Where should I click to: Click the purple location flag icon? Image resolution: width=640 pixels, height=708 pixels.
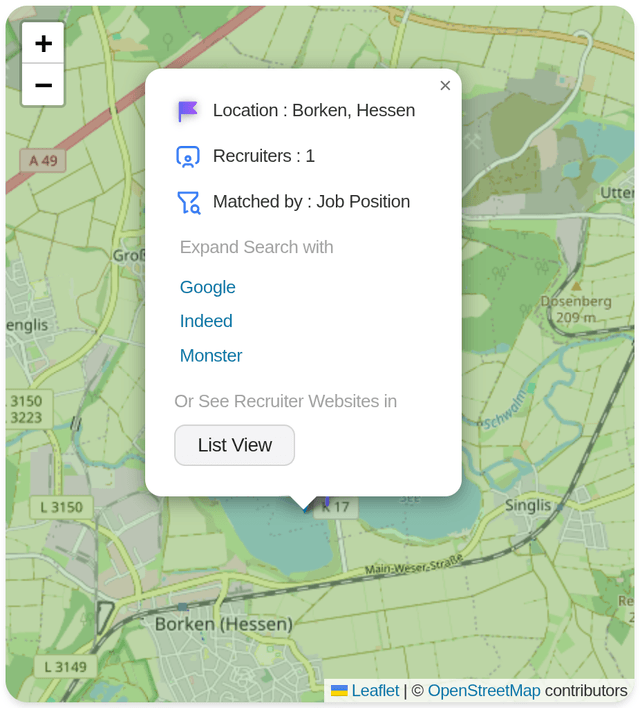(x=188, y=111)
